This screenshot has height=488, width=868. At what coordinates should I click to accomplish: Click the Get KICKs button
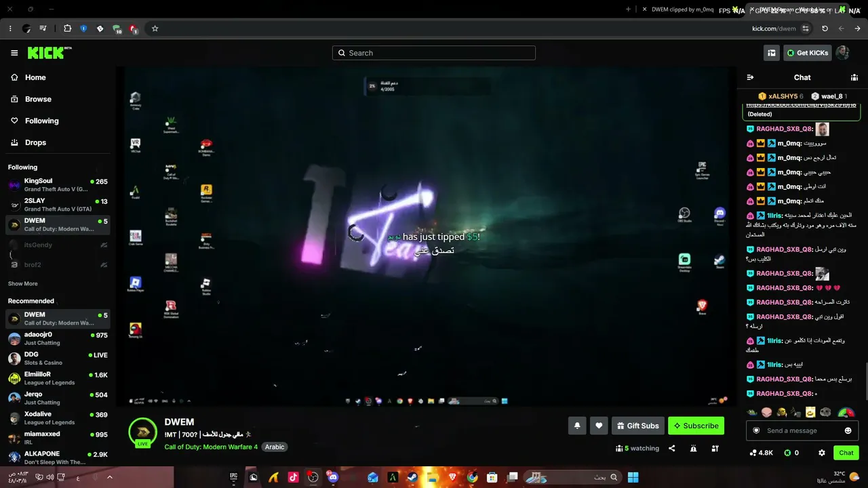[x=807, y=53]
